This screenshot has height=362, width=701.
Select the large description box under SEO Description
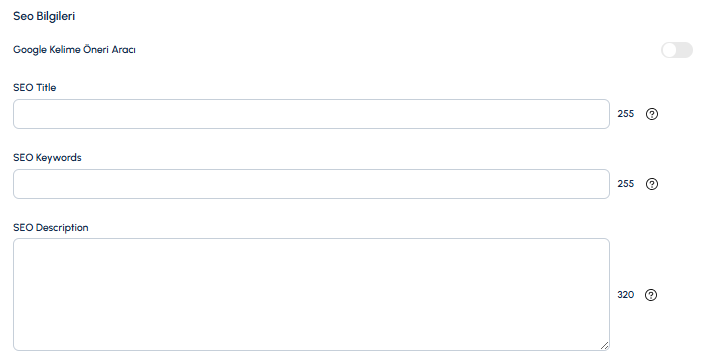[x=311, y=295]
